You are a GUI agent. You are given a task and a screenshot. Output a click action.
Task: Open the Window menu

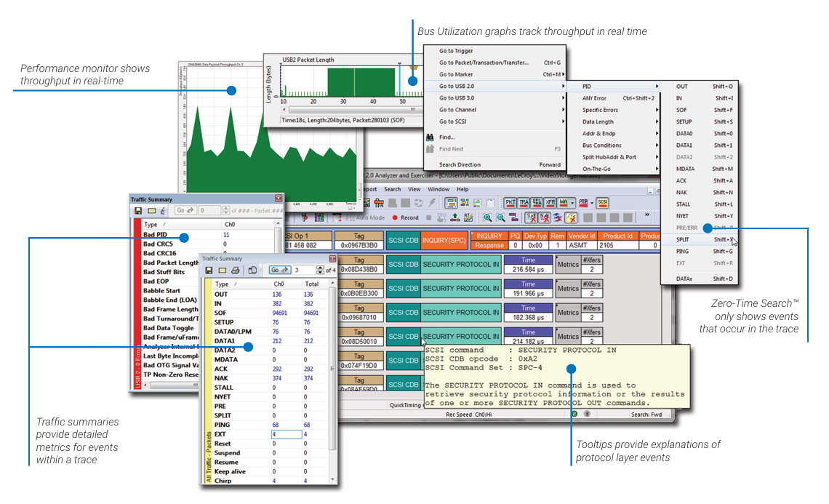click(438, 189)
